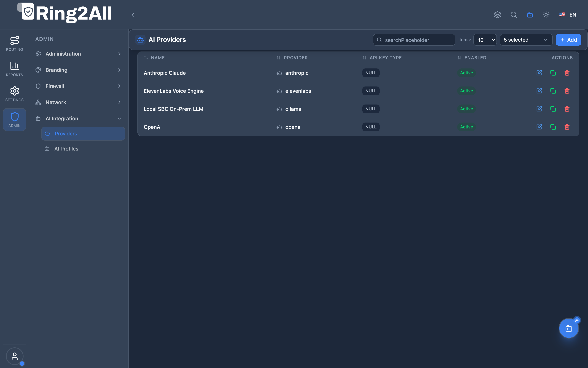
Task: Go to the Settings section
Action: (15, 94)
